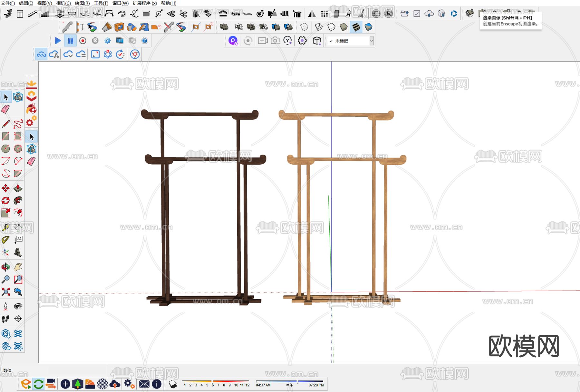580x392 pixels.
Task: Open the 未标记 tag dropdown
Action: [x=371, y=41]
